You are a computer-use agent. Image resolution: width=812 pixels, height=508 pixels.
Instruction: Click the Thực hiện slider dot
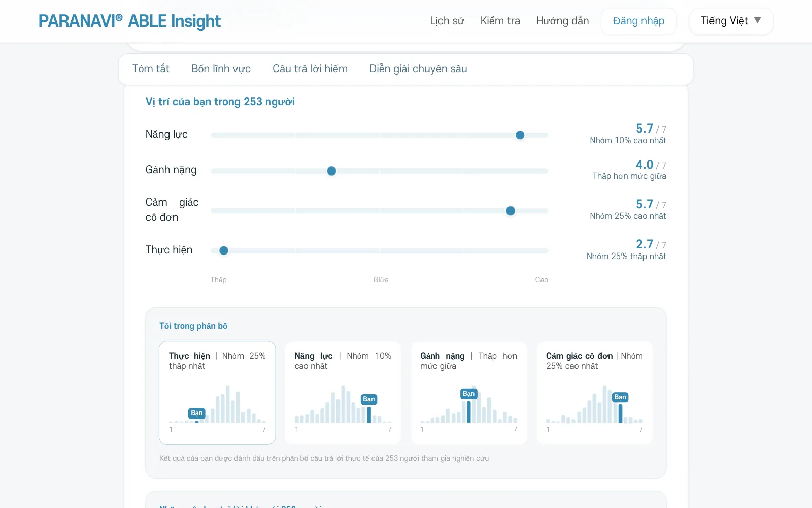tap(224, 250)
